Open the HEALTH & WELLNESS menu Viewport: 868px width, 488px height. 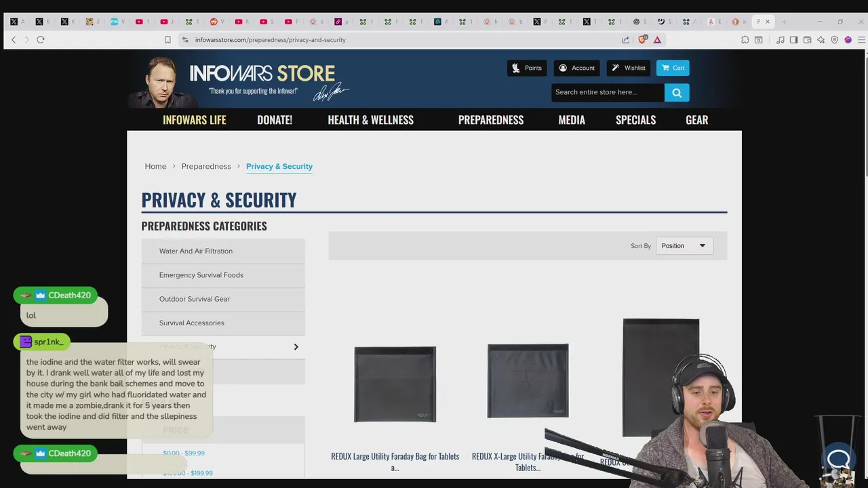click(371, 120)
